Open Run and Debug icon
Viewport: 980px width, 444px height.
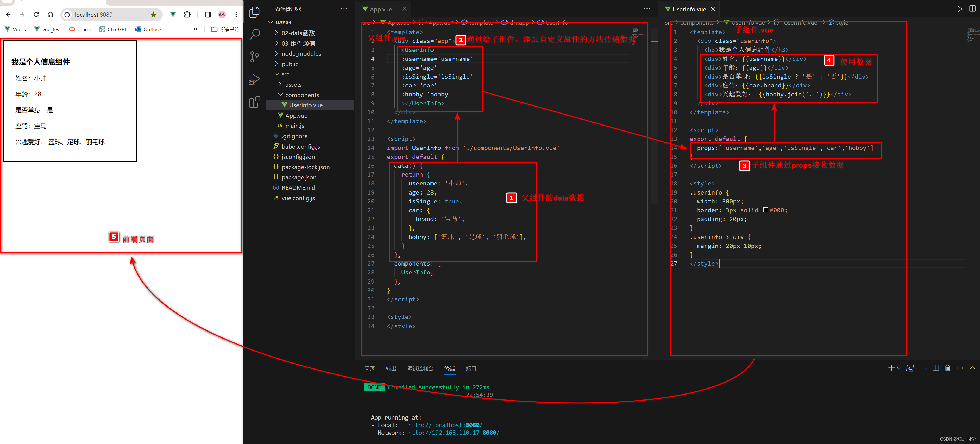click(255, 79)
